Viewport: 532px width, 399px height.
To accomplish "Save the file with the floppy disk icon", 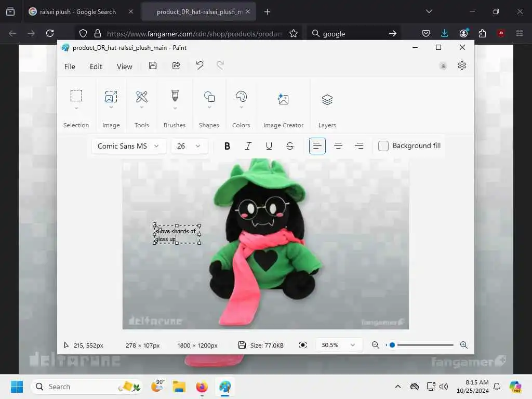I will [153, 65].
